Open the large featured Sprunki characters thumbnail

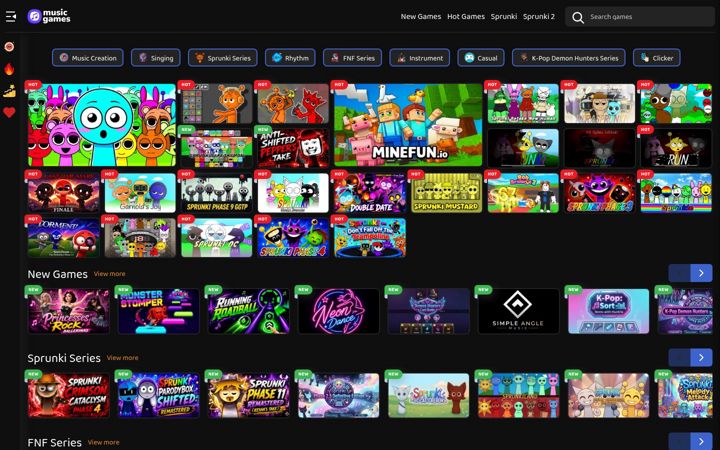101,124
